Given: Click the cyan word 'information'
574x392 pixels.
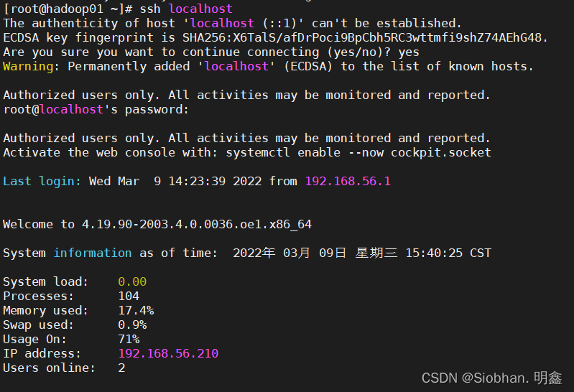Looking at the screenshot, I should pyautogui.click(x=93, y=253).
